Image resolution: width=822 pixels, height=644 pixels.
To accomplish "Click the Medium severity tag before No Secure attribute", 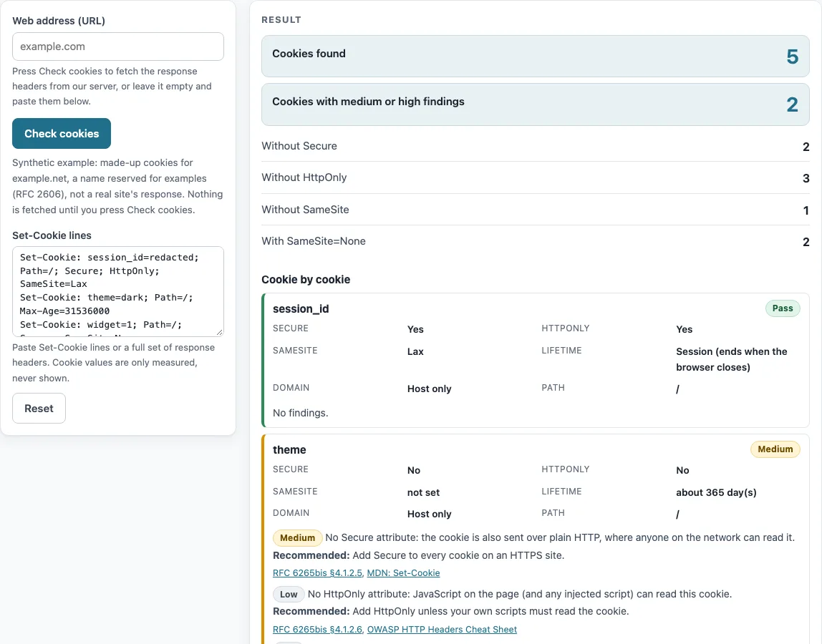I will coord(297,537).
